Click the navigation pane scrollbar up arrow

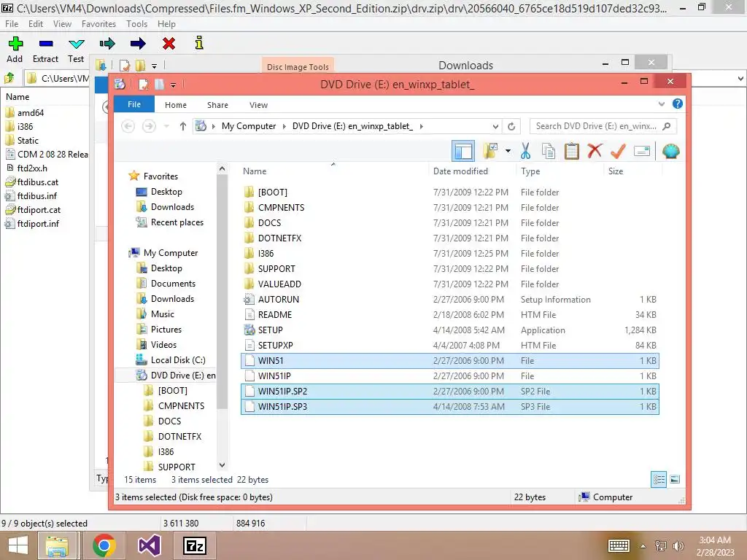click(x=222, y=168)
